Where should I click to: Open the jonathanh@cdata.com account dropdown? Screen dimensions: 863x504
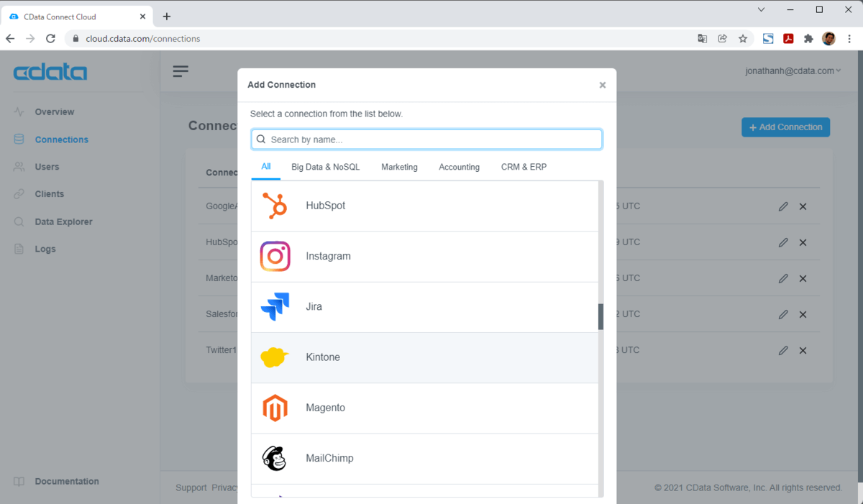pos(793,70)
